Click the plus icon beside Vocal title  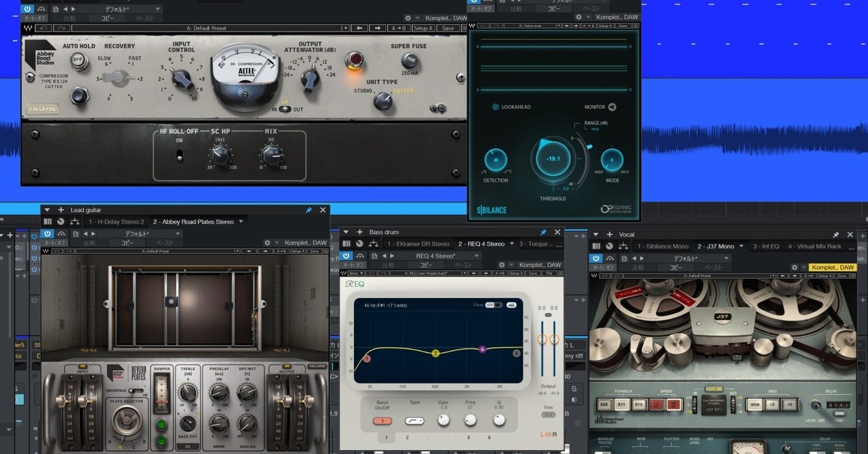pos(610,234)
